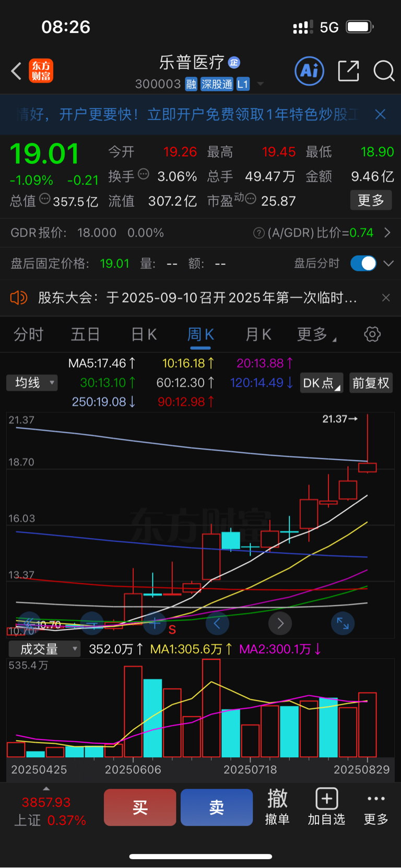
Task: Tap the info icon next to 换手
Action: (x=143, y=174)
